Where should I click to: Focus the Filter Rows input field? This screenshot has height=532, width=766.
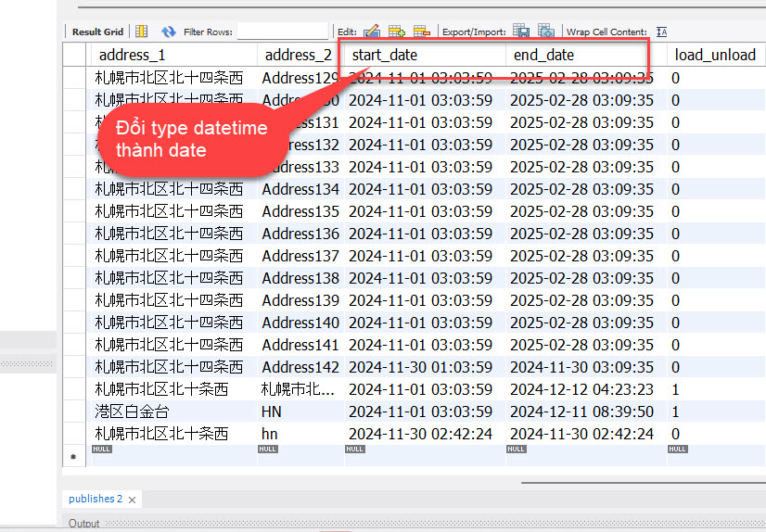(x=283, y=32)
